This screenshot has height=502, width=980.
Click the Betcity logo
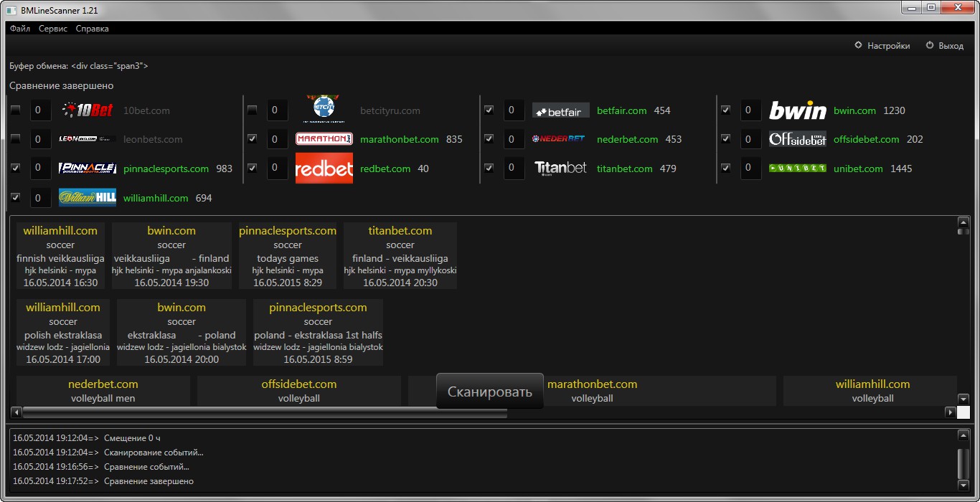[x=324, y=109]
